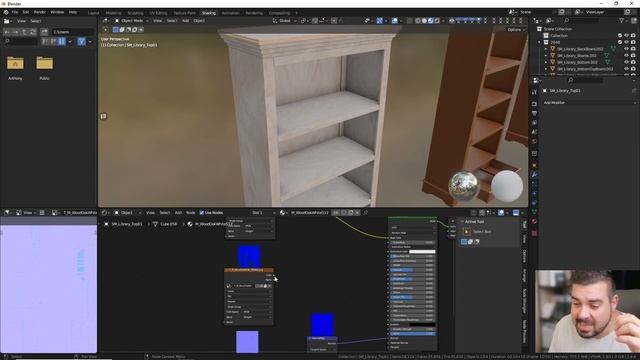Refresh the file browser listing
Screen dimensions: 640x360
coord(33,32)
